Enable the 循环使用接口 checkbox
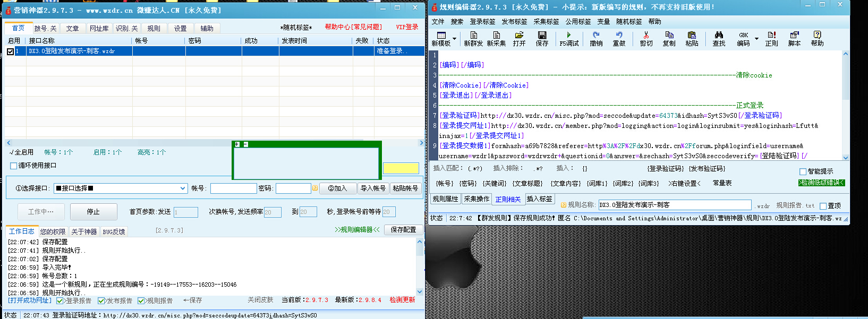This screenshot has height=319, width=868. (14, 166)
